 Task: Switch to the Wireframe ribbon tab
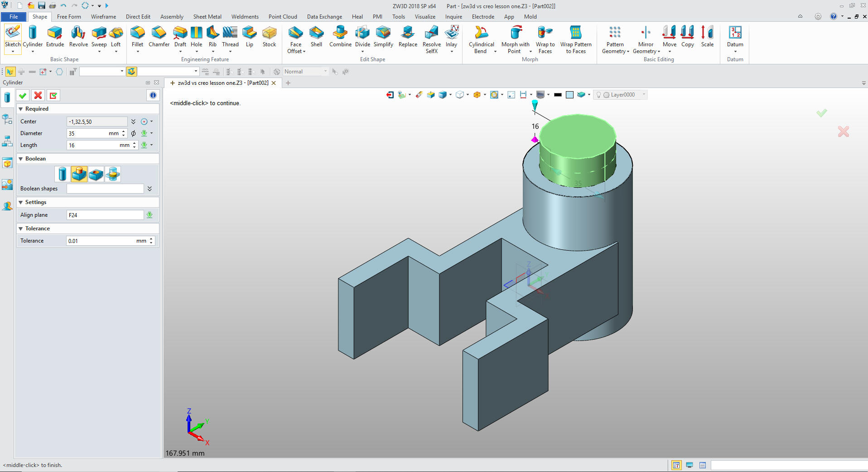[103, 17]
